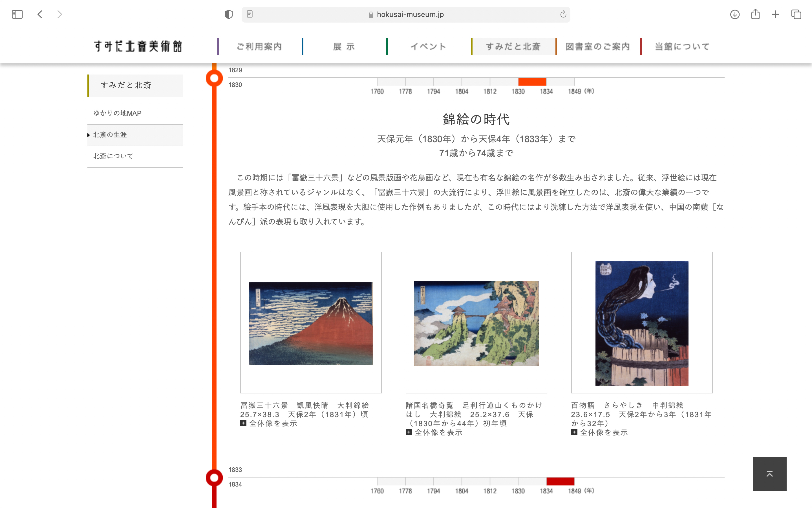Open the イベント menu
The width and height of the screenshot is (812, 508).
tap(429, 46)
